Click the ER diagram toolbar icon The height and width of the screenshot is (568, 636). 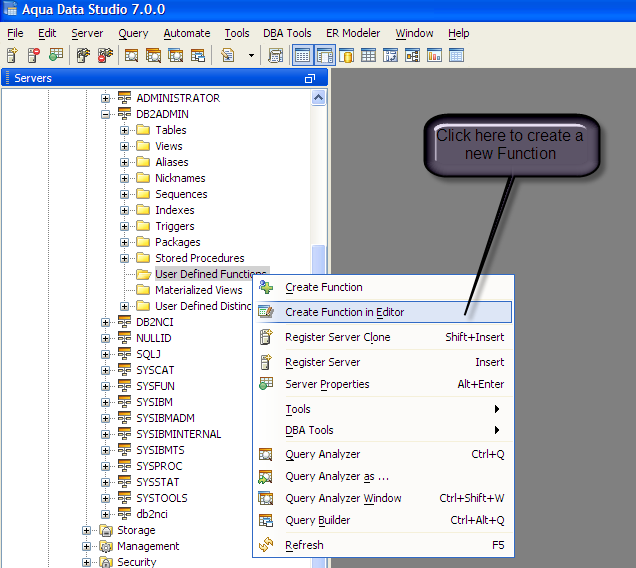pos(412,55)
